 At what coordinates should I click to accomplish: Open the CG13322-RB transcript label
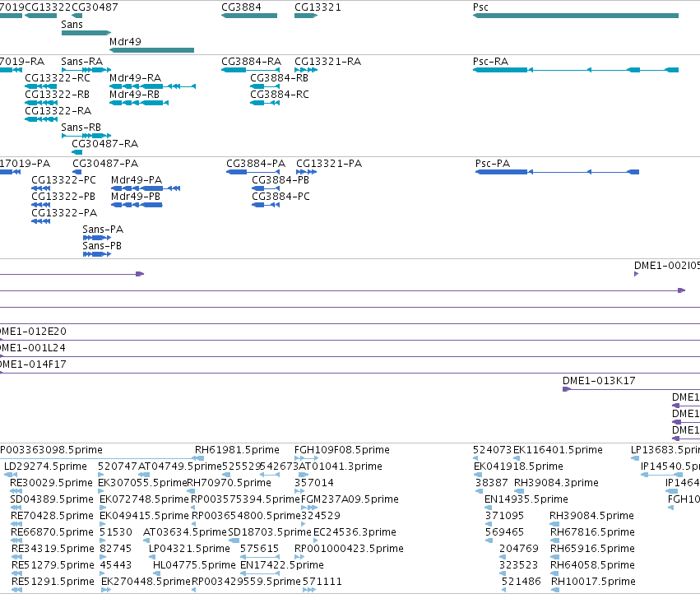(57, 95)
